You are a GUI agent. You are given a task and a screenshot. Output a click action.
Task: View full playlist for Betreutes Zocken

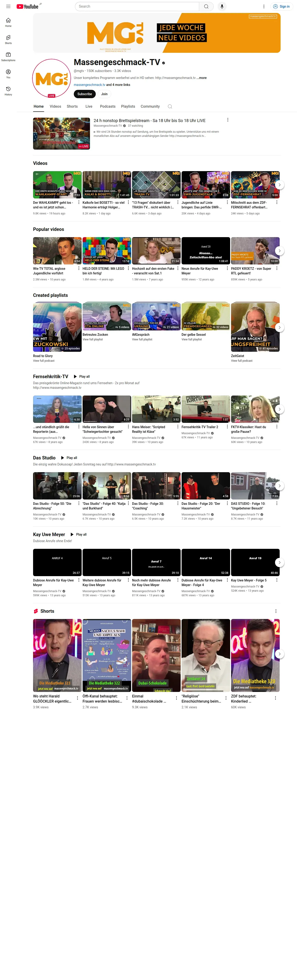point(93,339)
